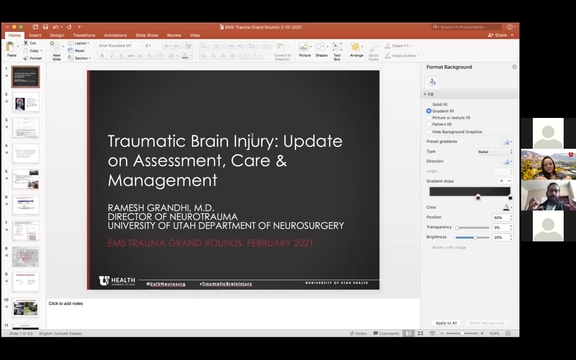
Task: Insert a Picture via ribbon icon
Action: [304, 47]
